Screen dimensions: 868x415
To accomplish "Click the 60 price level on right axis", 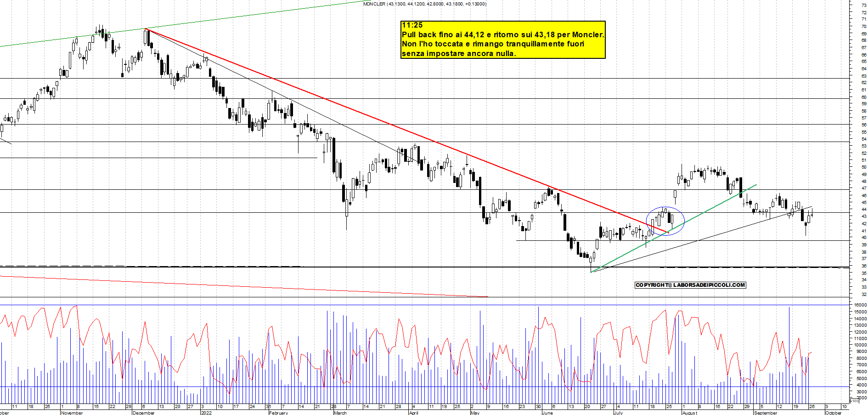I will point(864,97).
